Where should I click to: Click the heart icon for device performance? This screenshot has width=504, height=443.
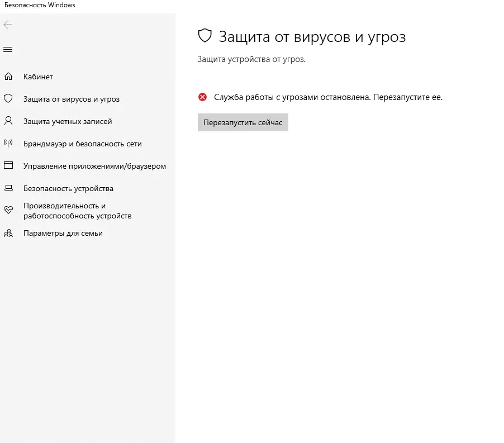[8, 210]
